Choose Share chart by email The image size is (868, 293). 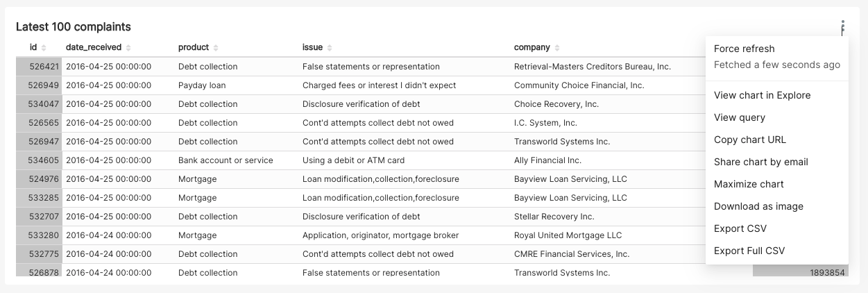coord(760,162)
